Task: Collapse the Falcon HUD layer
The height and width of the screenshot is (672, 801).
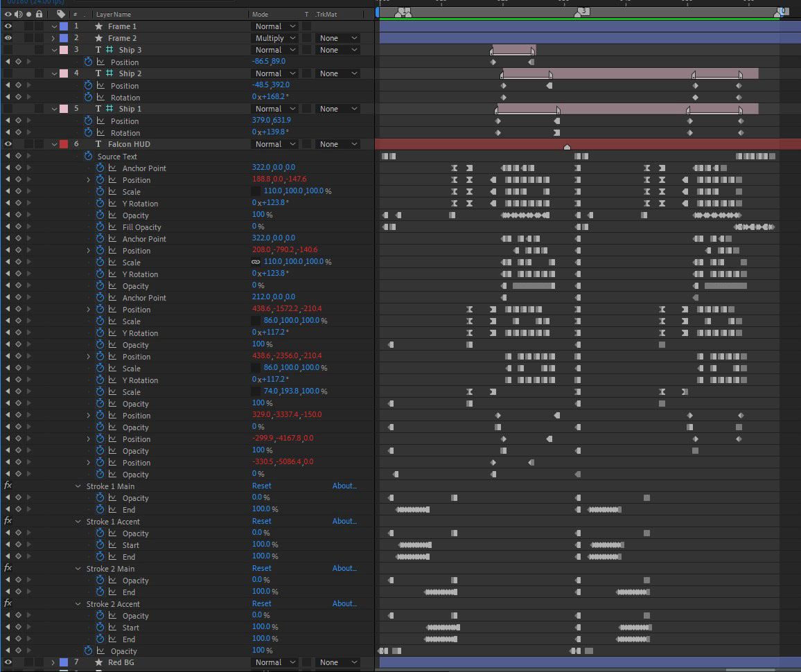Action: coord(53,144)
